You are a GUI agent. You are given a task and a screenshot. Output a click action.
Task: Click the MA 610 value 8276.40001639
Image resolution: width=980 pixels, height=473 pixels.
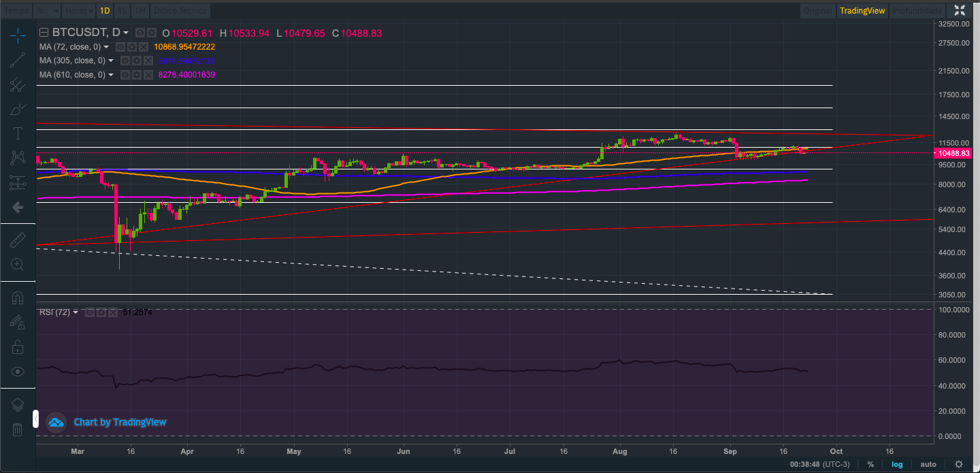coord(186,75)
